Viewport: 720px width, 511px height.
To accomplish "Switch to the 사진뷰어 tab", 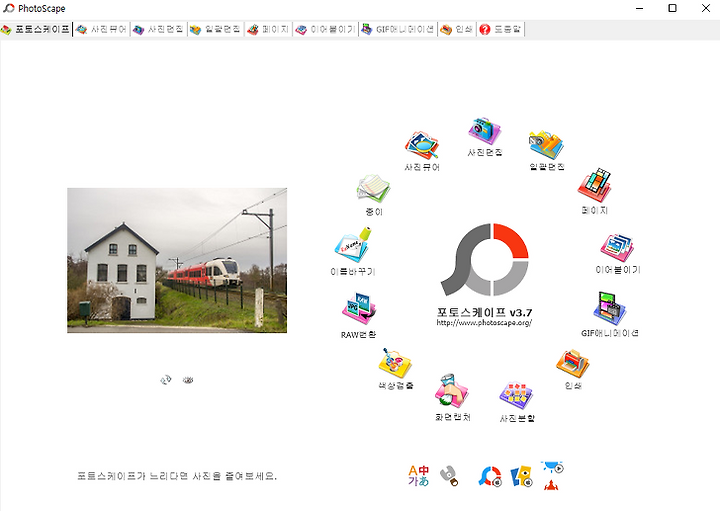I will point(101,29).
